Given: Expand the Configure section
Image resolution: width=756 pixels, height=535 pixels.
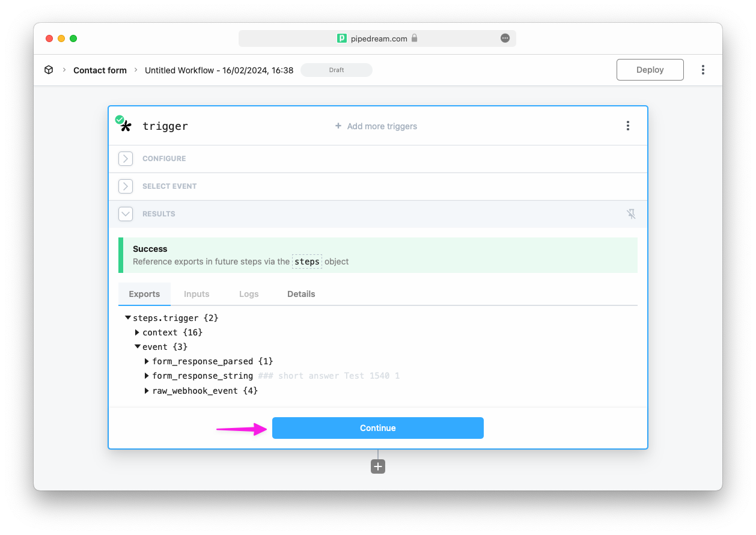Looking at the screenshot, I should coord(126,159).
